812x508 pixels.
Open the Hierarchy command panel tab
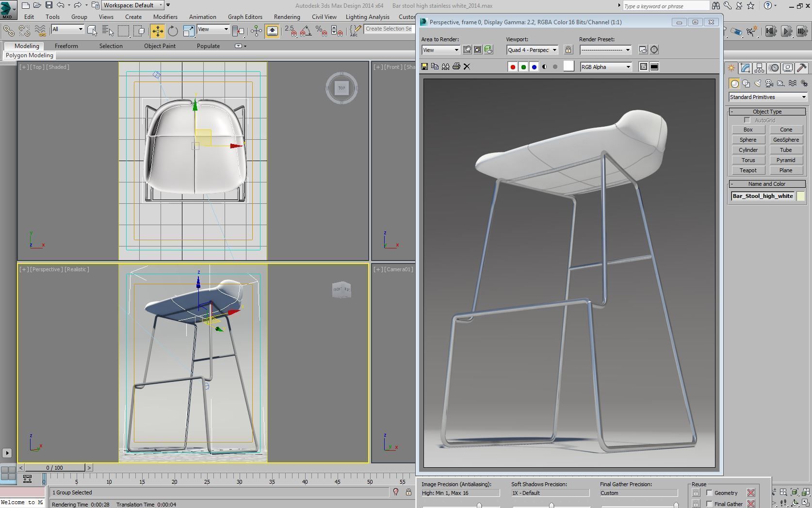click(x=760, y=68)
